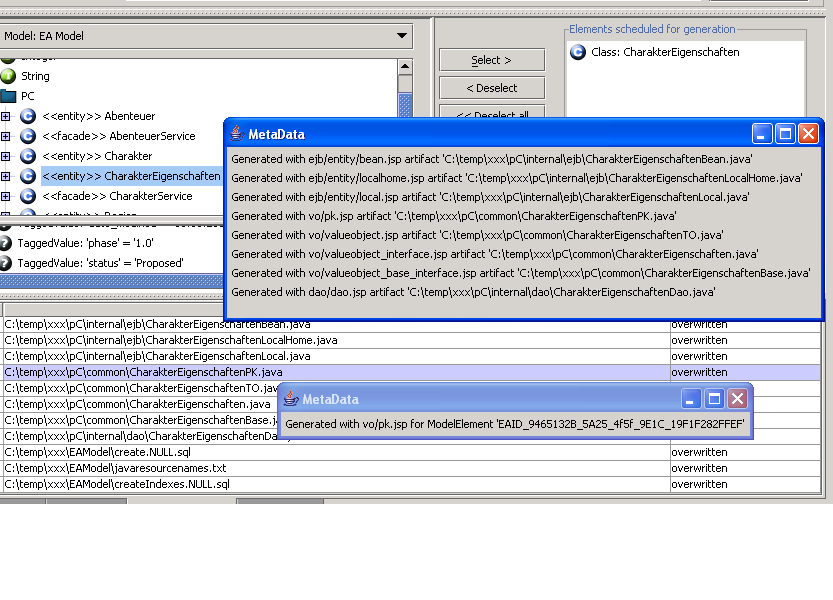Click the dao/dao.jsp artifact line
This screenshot has width=833, height=600.
click(473, 292)
